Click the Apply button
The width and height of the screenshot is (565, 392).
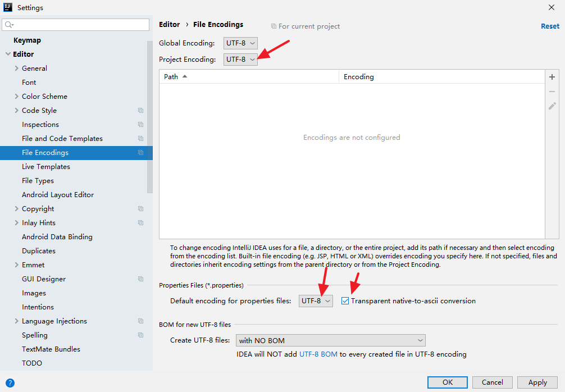pos(537,382)
